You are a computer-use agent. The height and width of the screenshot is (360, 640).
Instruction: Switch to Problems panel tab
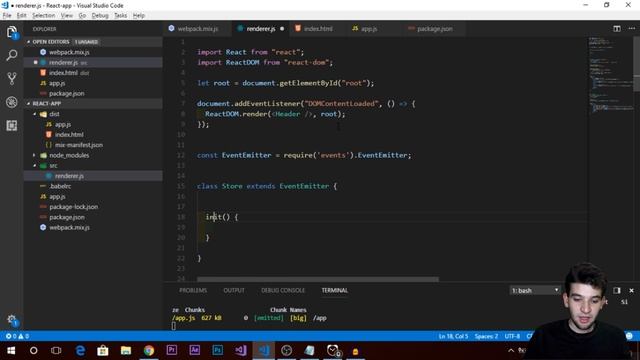[x=193, y=290]
